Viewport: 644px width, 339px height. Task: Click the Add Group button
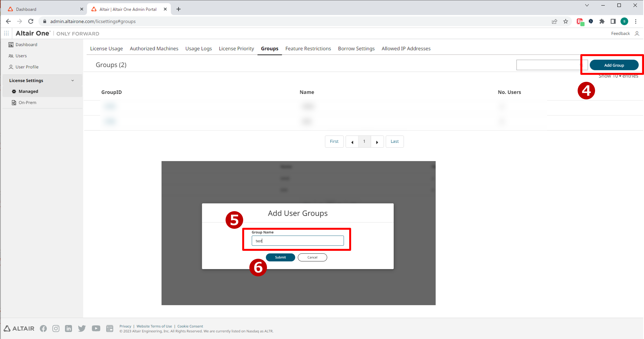pos(614,65)
